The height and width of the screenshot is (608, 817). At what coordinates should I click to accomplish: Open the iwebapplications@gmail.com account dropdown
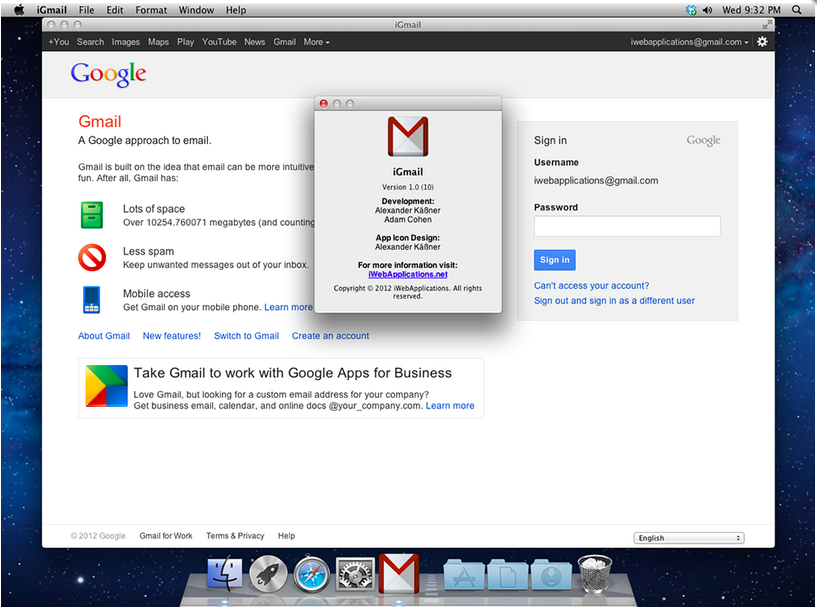(689, 42)
